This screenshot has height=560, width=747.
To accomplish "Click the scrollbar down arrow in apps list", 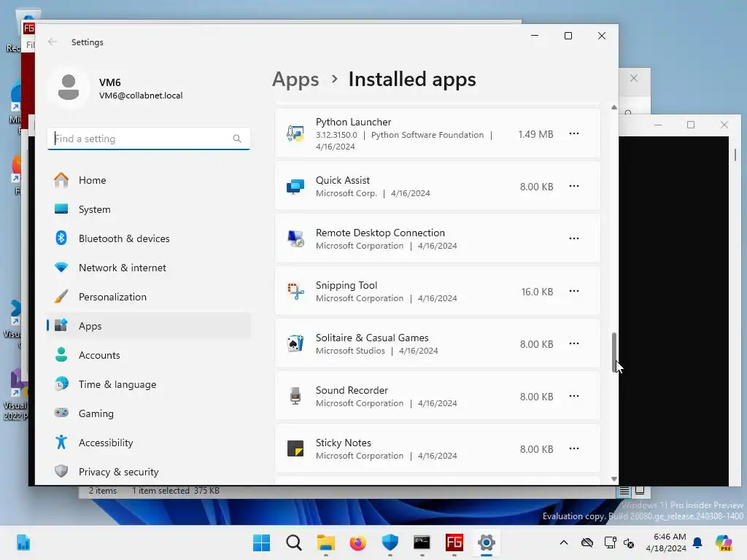I will click(x=614, y=479).
